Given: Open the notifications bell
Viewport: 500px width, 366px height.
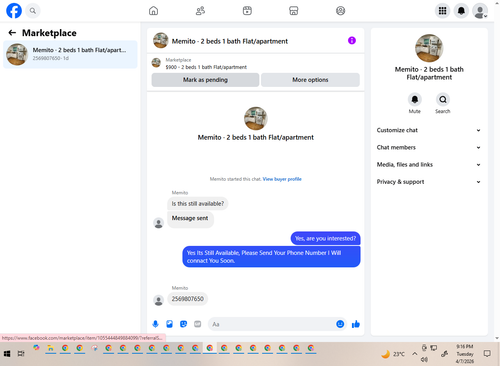Looking at the screenshot, I should pos(461,11).
